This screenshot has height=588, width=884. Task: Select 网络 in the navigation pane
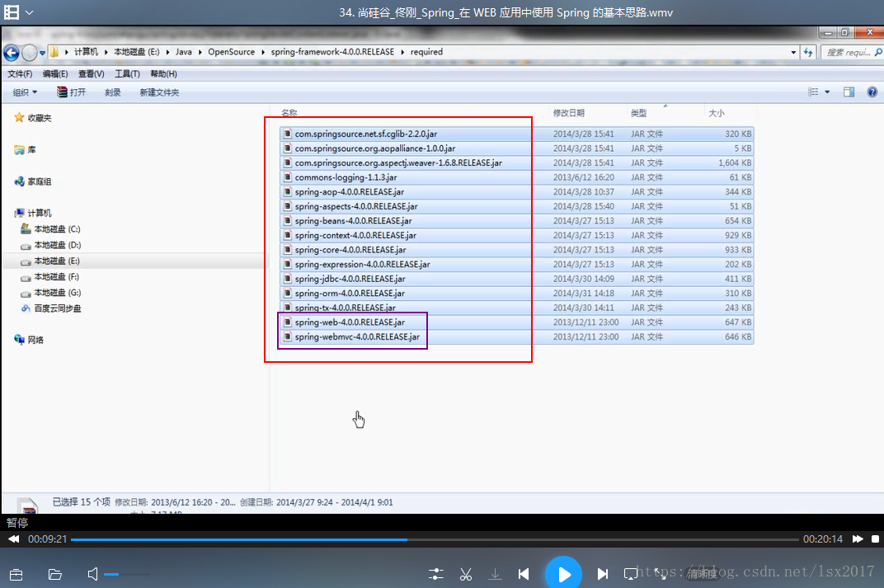(x=35, y=340)
